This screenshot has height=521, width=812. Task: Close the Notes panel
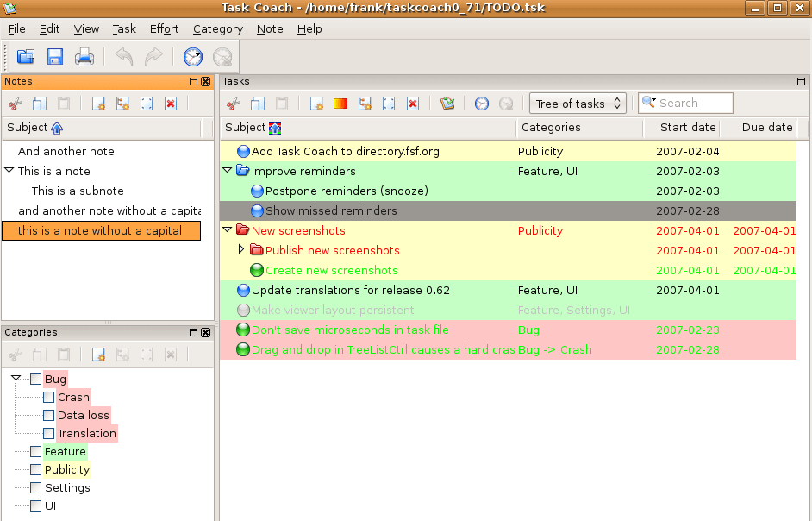(206, 81)
